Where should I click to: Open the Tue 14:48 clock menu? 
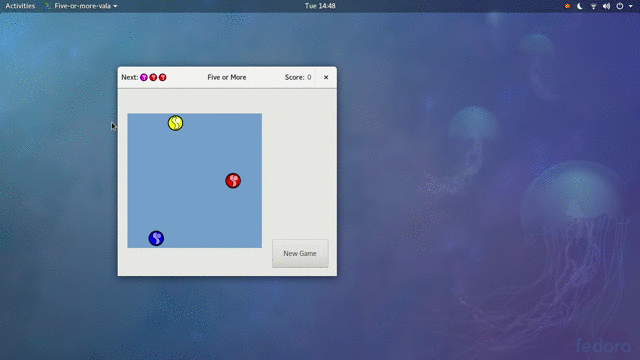(320, 6)
